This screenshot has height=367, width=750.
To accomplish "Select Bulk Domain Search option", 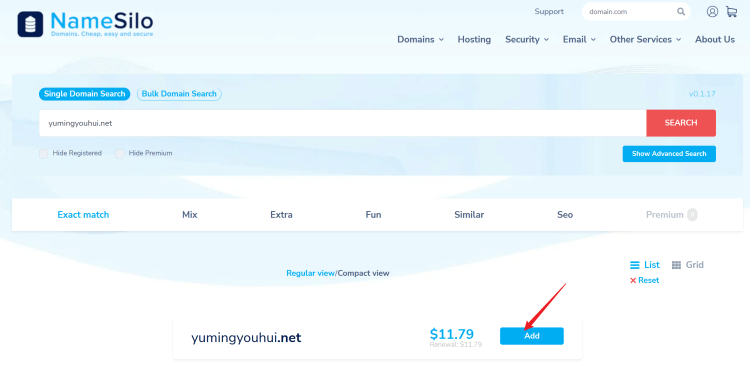I will pyautogui.click(x=179, y=94).
